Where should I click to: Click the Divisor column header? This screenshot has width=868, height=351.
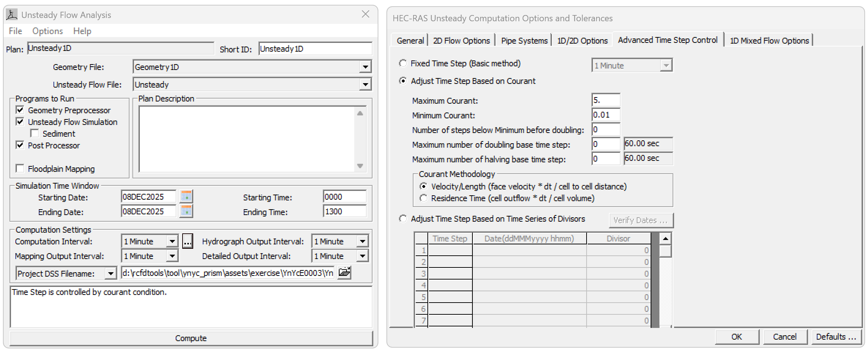click(618, 239)
